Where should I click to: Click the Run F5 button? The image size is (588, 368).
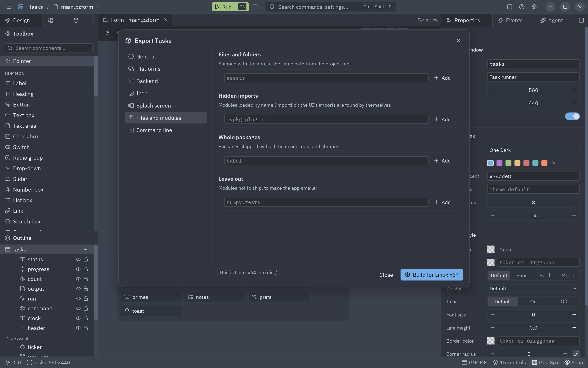coord(230,7)
